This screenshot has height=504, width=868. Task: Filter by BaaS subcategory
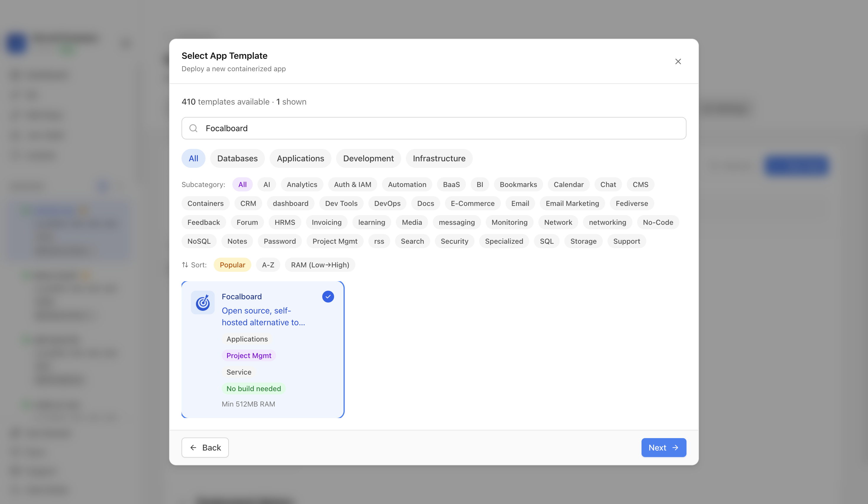tap(451, 185)
